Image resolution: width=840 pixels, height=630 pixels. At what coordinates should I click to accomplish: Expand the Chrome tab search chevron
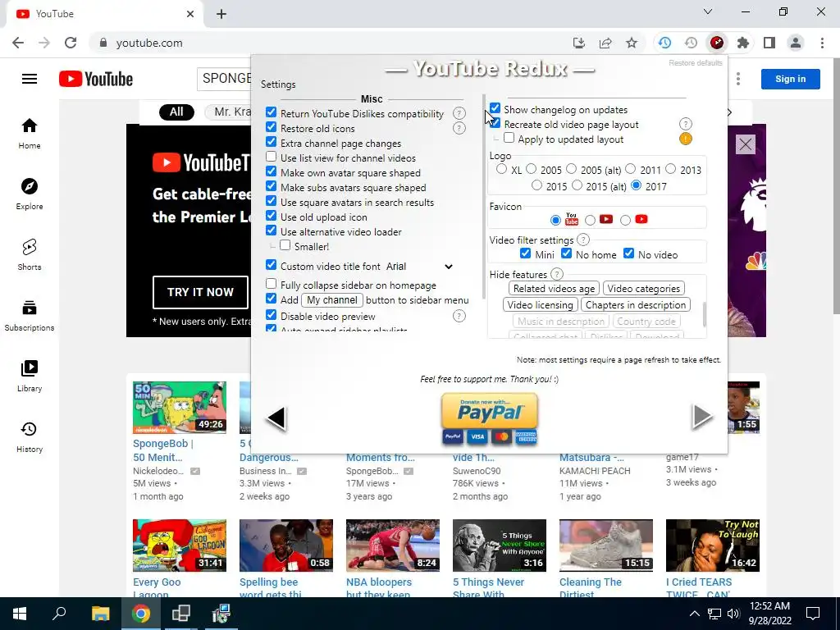(x=708, y=11)
